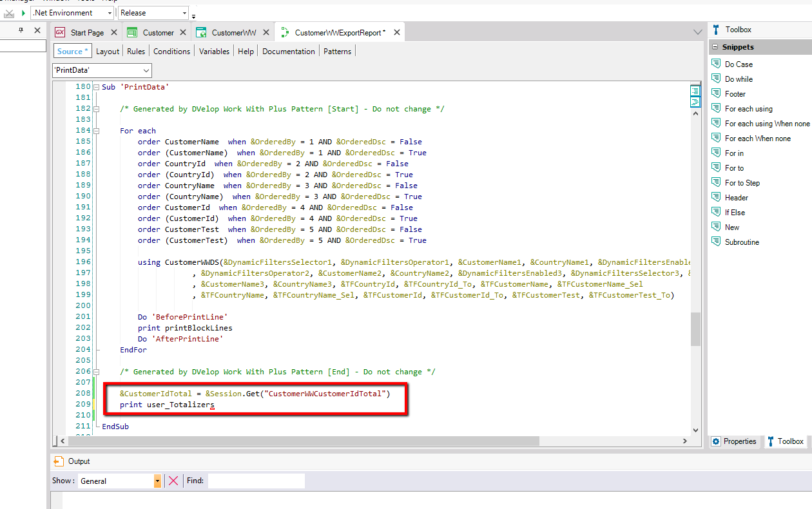Open the document tabs list chevron
This screenshot has height=509, width=812.
[x=697, y=32]
